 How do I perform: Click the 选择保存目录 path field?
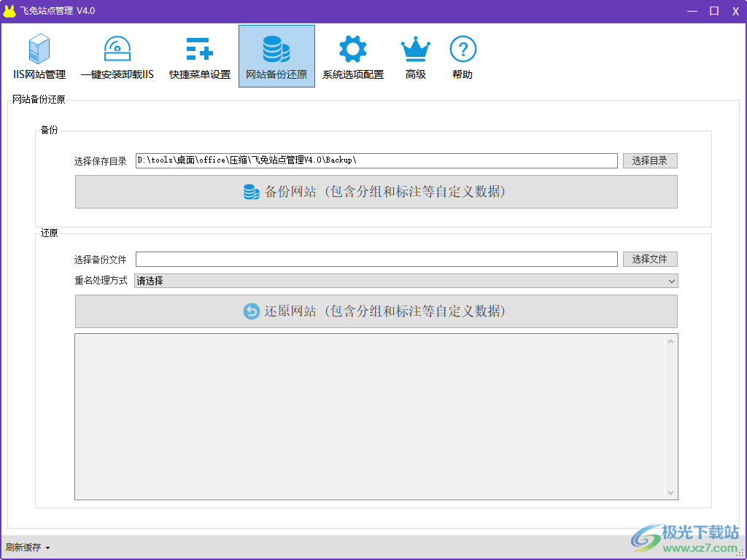pyautogui.click(x=376, y=160)
